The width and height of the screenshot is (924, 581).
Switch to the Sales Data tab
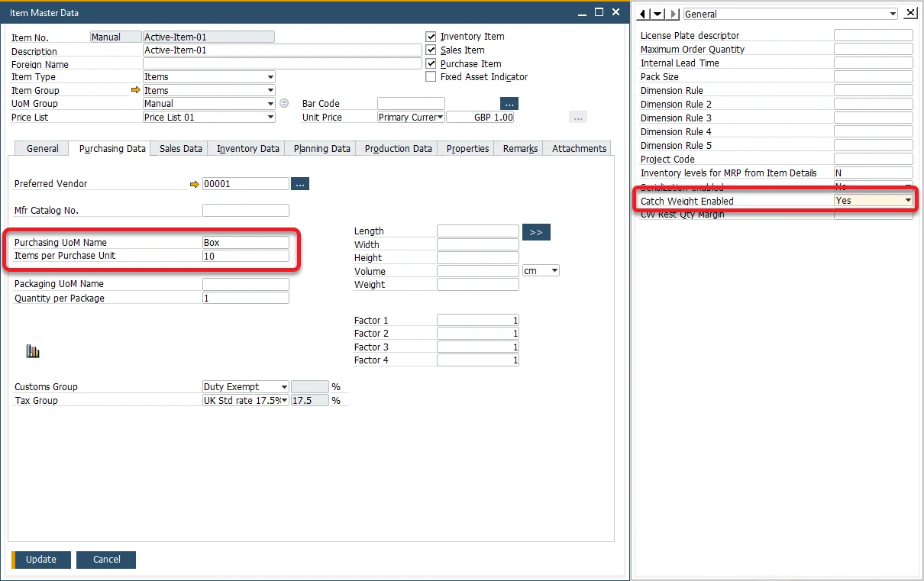179,148
